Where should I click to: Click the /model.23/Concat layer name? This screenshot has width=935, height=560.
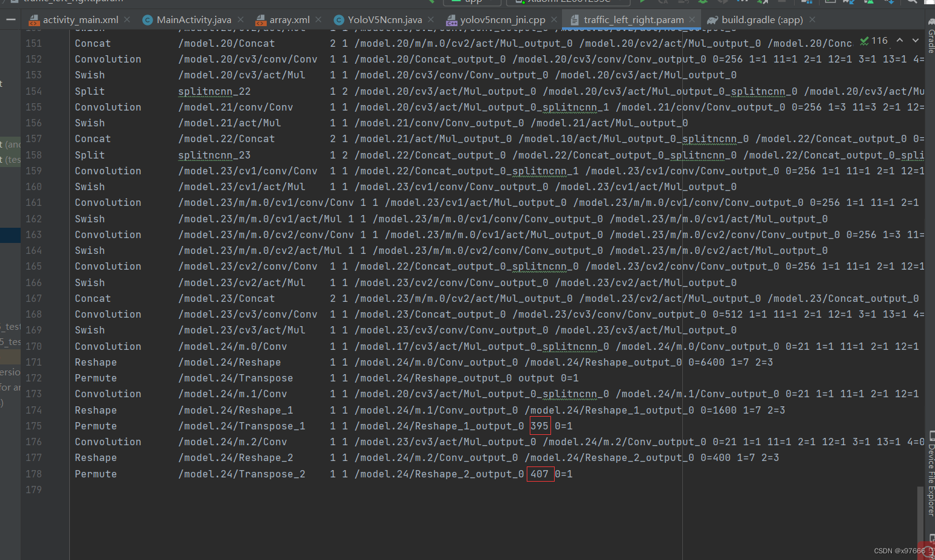227,298
